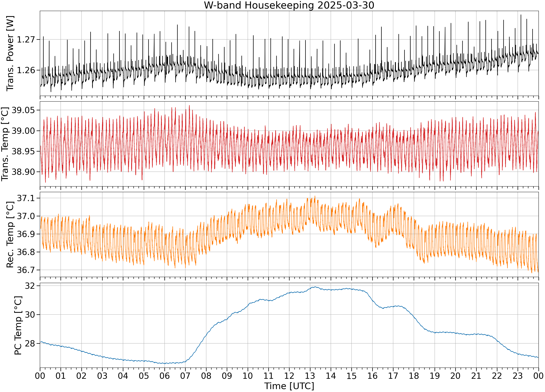The width and height of the screenshot is (545, 392).
Task: Click the blue PC temperature peak near 13 UTC
Action: (314, 287)
